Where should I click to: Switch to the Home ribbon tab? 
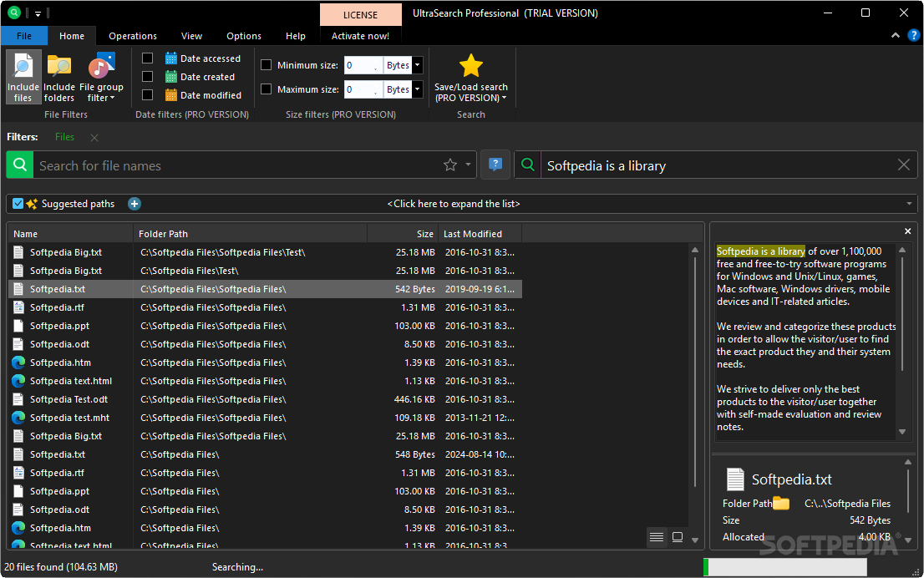(72, 36)
